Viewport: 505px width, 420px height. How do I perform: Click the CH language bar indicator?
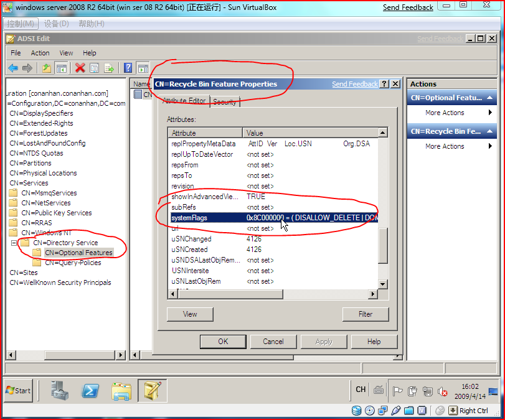click(361, 390)
